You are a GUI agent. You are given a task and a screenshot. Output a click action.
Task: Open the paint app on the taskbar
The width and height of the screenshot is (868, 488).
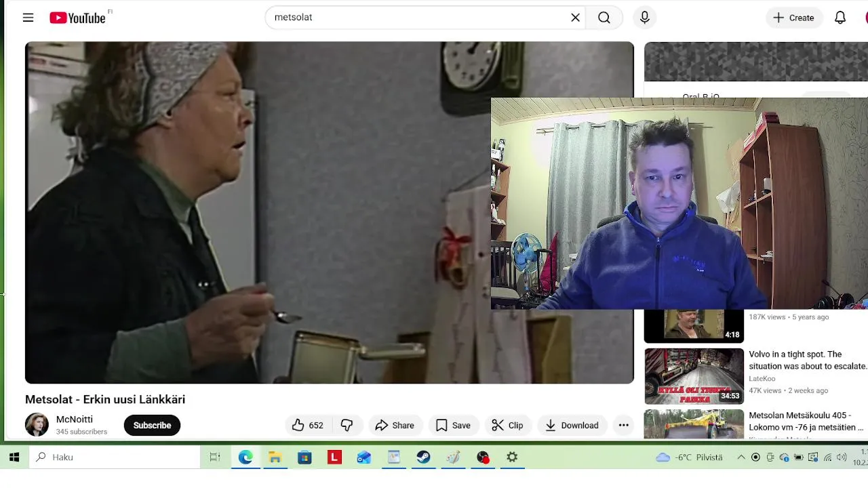(x=453, y=457)
